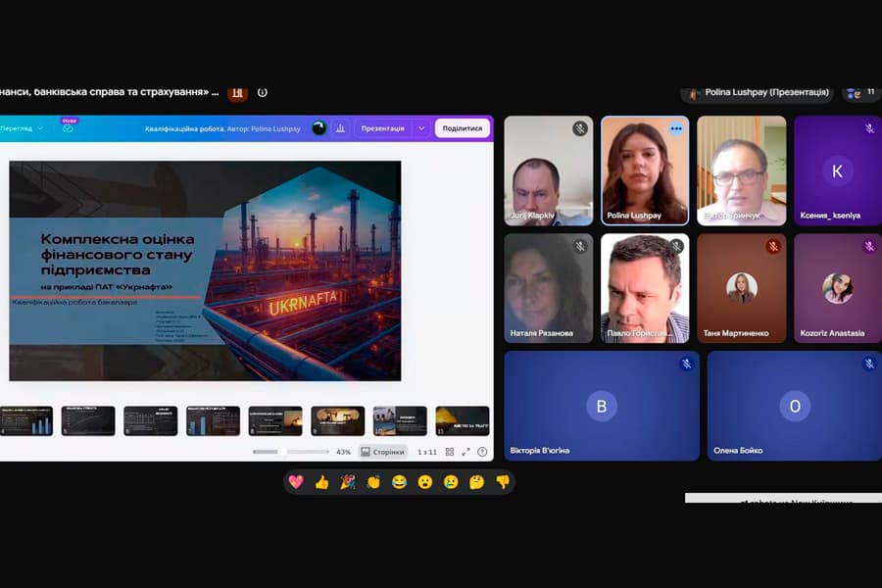This screenshot has width=882, height=588.
Task: Open the dark table slide thumbnail
Action: pos(151,420)
